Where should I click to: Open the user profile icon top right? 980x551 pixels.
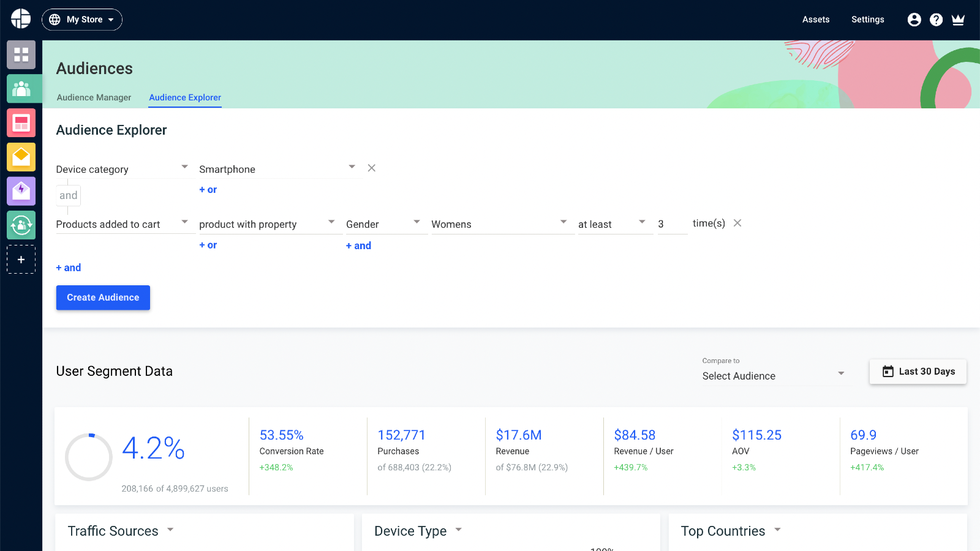[914, 19]
